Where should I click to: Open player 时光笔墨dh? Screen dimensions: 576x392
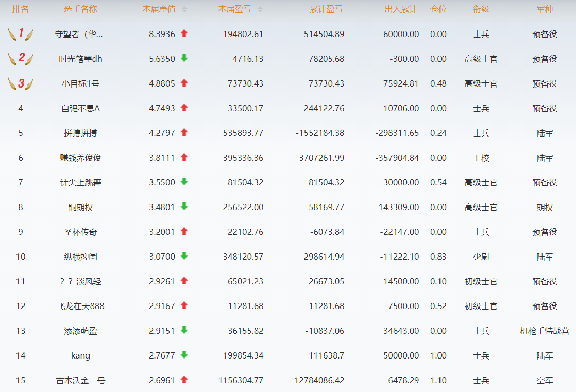80,59
